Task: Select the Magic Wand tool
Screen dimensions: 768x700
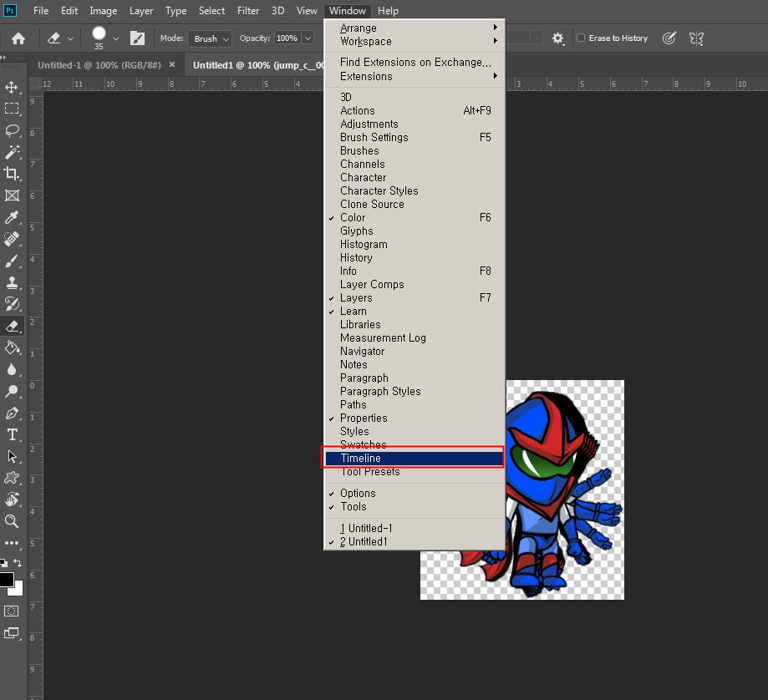Action: (12, 152)
